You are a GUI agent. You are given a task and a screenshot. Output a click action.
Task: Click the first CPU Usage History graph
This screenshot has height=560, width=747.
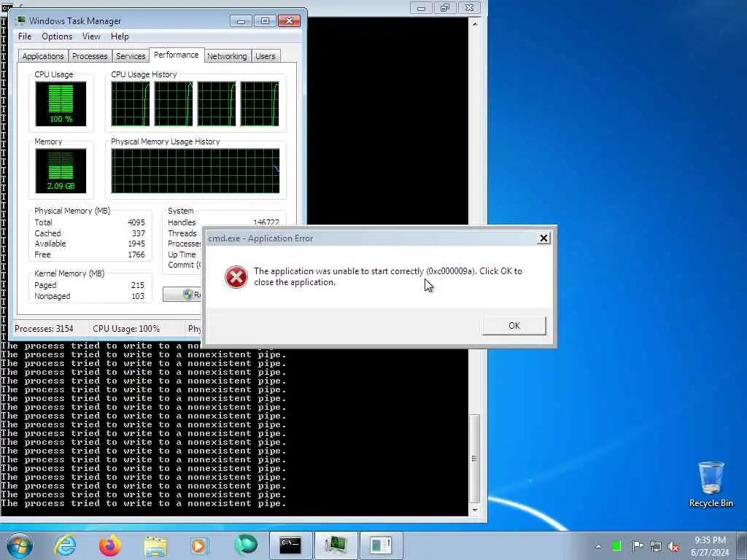click(130, 104)
